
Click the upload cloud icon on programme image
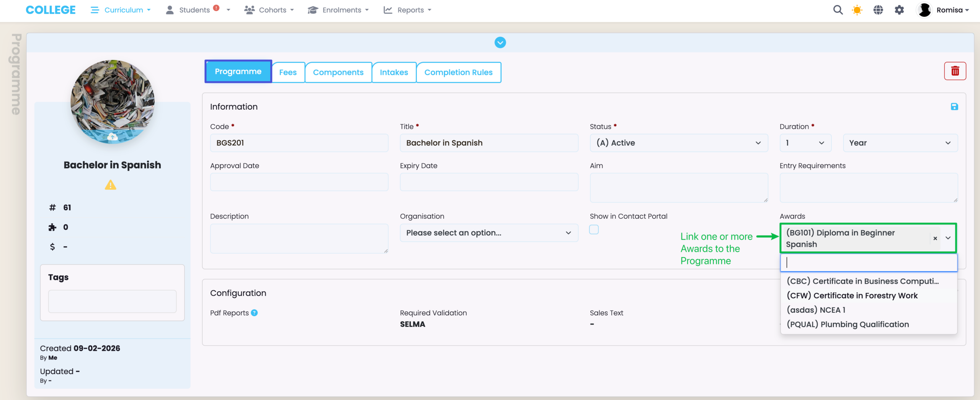point(112,137)
